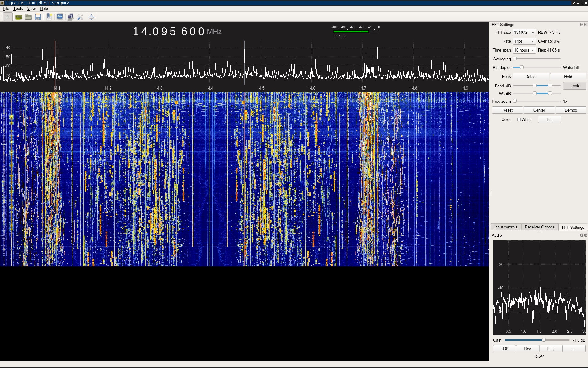Screen dimensions: 588x368
Task: Close the Audio panel
Action: point(586,235)
